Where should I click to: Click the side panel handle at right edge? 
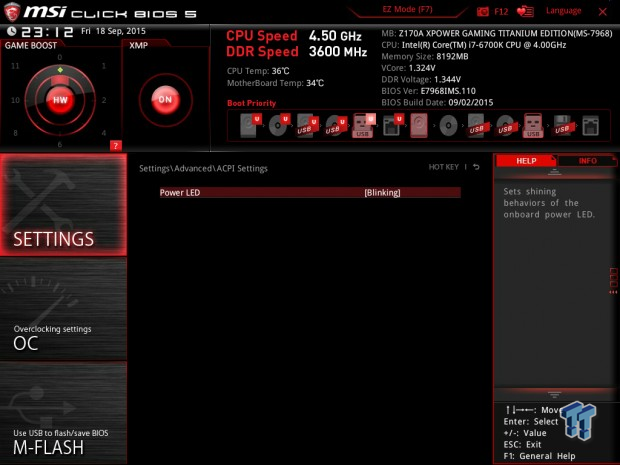pyautogui.click(x=613, y=281)
